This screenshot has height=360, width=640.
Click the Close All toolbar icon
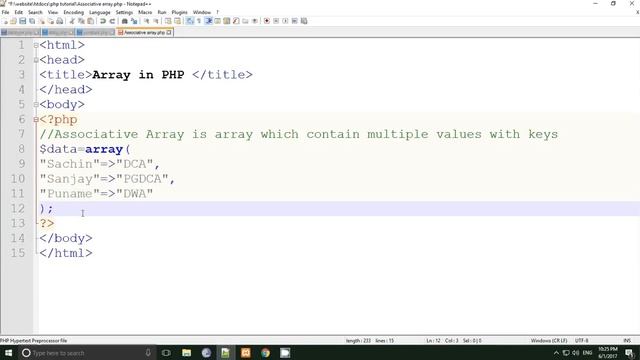click(x=51, y=21)
